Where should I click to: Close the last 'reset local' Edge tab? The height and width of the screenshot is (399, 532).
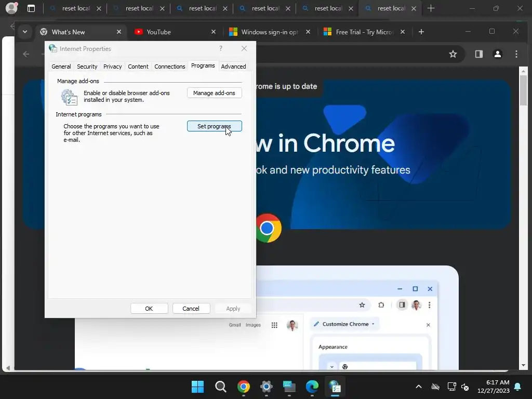[414, 8]
